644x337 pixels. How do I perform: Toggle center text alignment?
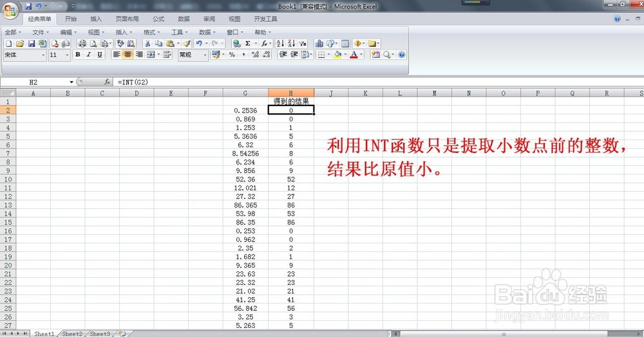128,55
